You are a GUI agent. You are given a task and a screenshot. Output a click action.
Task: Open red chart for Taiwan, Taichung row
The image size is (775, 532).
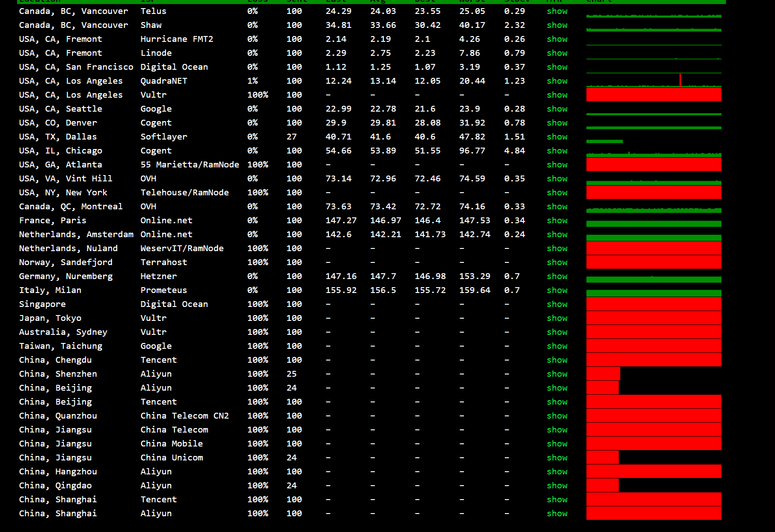coord(653,346)
